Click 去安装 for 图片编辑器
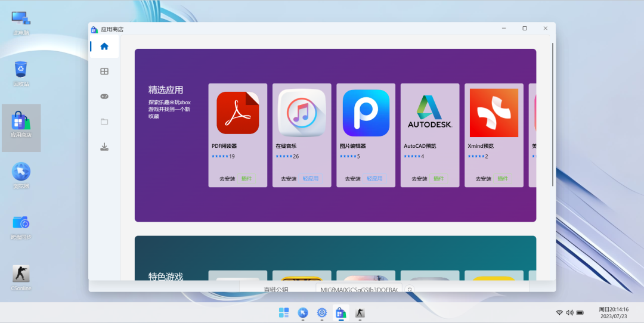Image resolution: width=644 pixels, height=323 pixels. coord(353,179)
